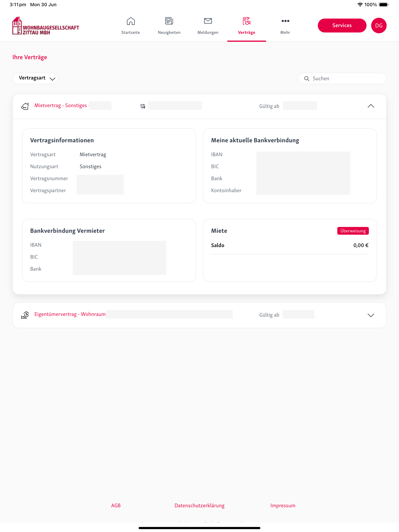The height and width of the screenshot is (532, 399).
Task: Open the Meldungen envelope icon
Action: [x=208, y=21]
